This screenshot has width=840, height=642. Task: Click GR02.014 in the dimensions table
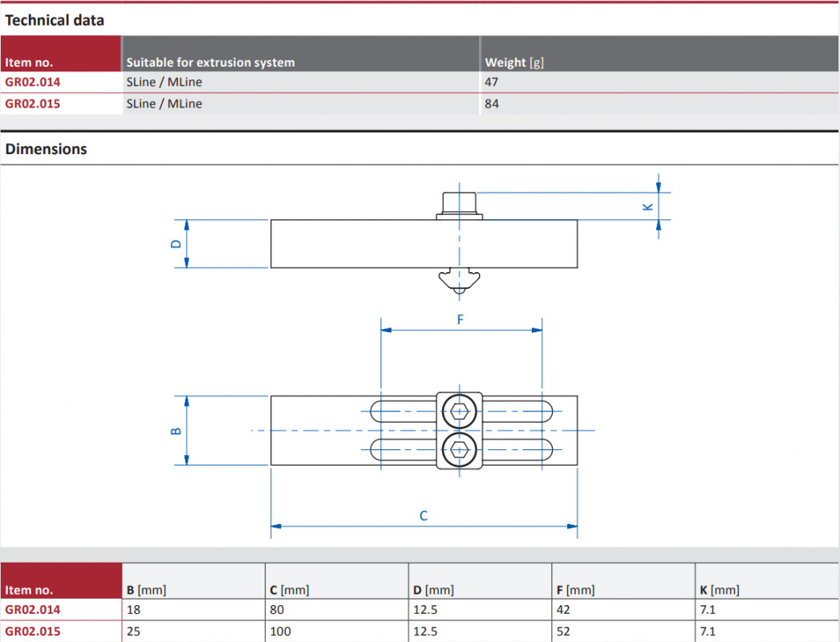[33, 610]
